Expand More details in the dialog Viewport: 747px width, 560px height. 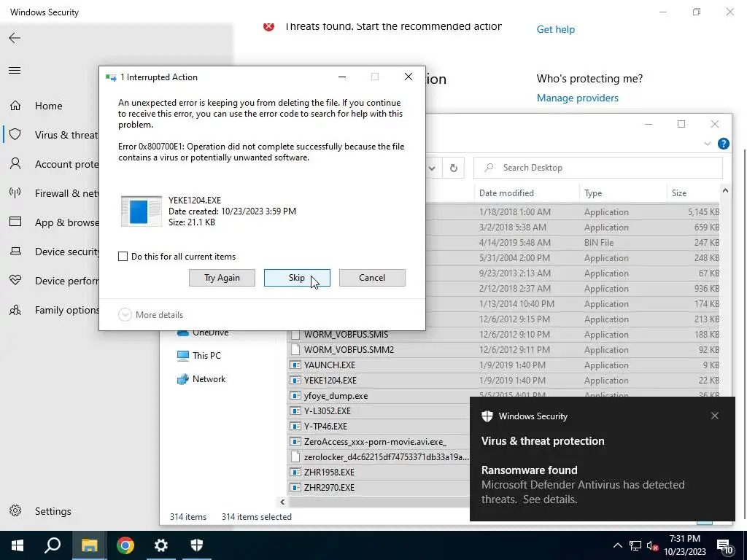(150, 315)
